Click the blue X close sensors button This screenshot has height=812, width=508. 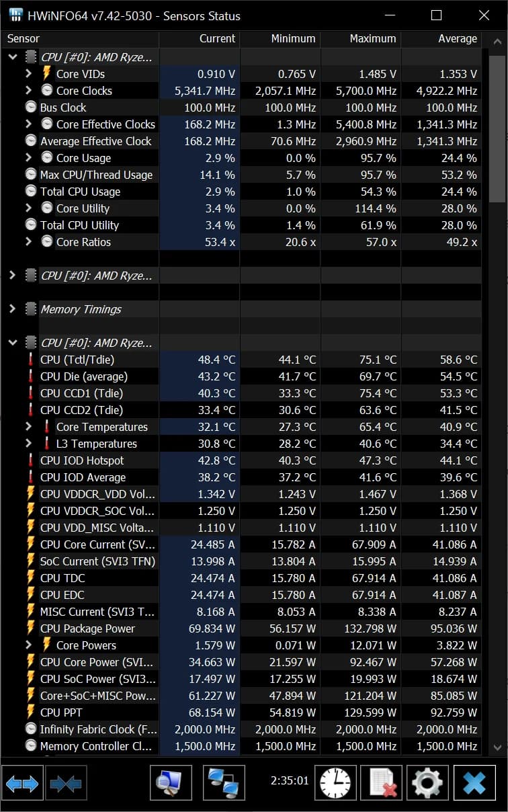(474, 783)
